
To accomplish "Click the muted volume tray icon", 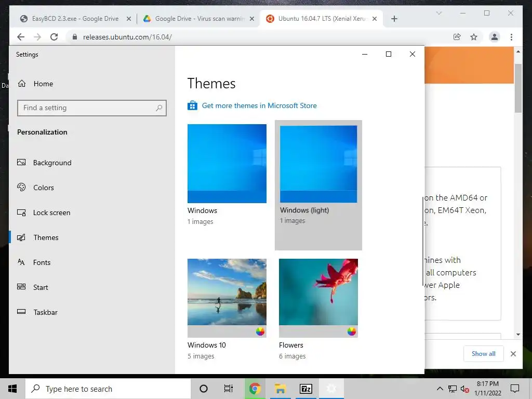I will (x=465, y=389).
